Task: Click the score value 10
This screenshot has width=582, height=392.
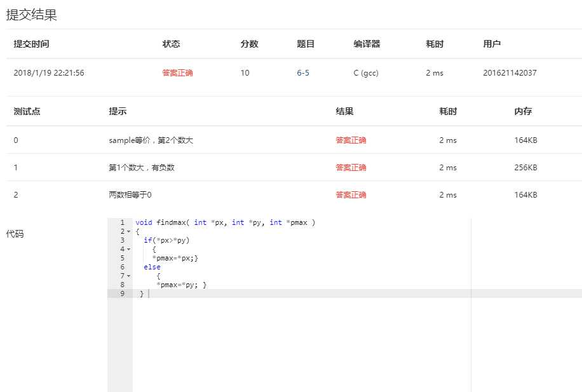Action: point(245,73)
